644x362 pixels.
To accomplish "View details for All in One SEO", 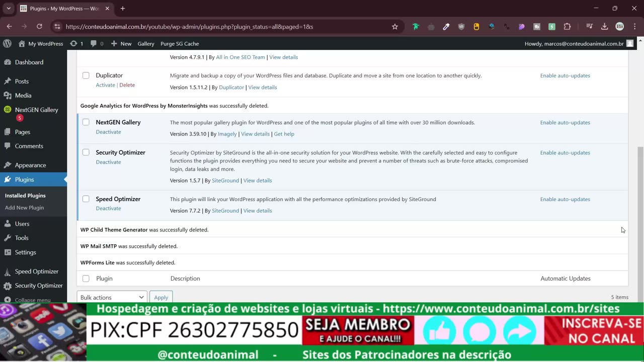I will tap(283, 57).
